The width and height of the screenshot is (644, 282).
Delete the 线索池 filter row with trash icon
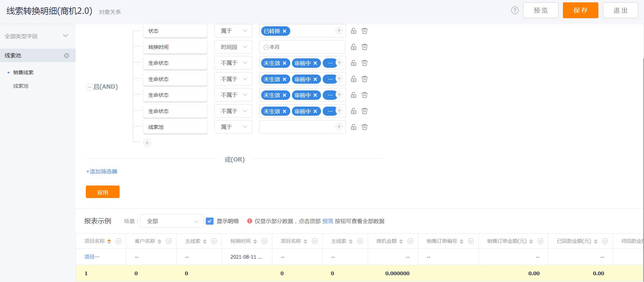click(365, 127)
